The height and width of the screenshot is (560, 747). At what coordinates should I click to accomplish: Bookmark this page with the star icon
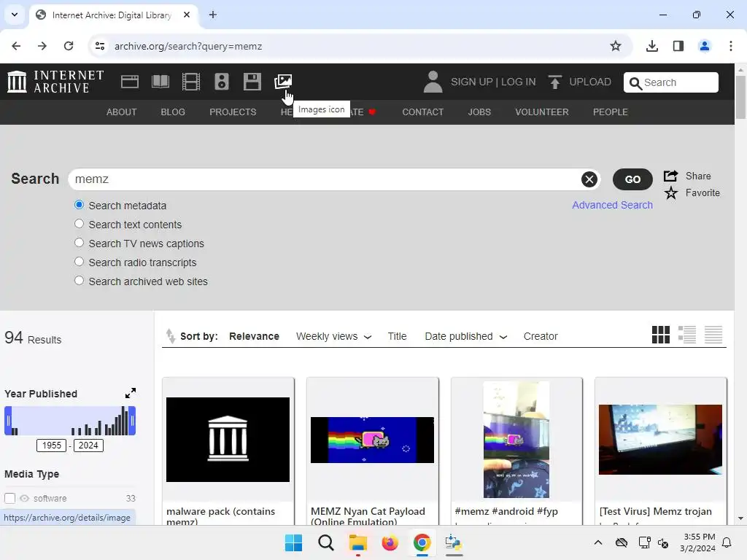pyautogui.click(x=616, y=46)
